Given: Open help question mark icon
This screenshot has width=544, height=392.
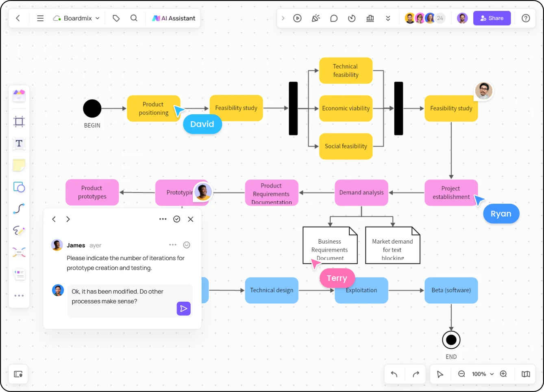Looking at the screenshot, I should tap(526, 18).
